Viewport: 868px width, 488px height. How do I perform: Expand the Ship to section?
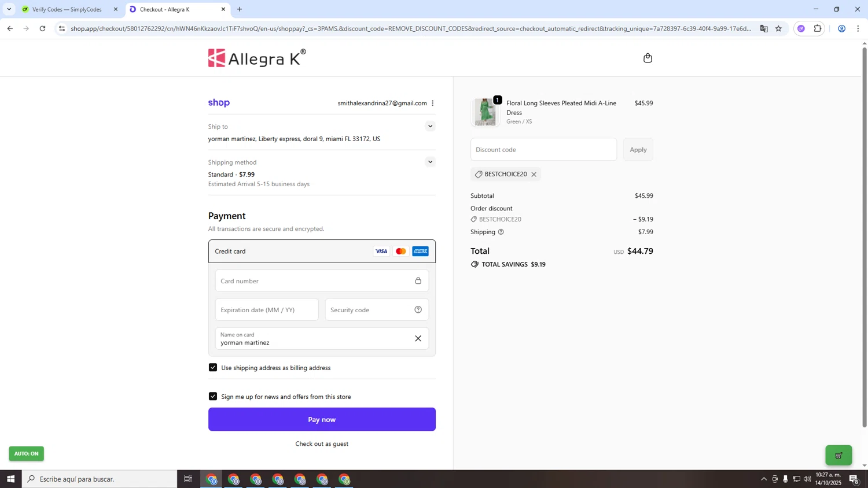pyautogui.click(x=430, y=126)
